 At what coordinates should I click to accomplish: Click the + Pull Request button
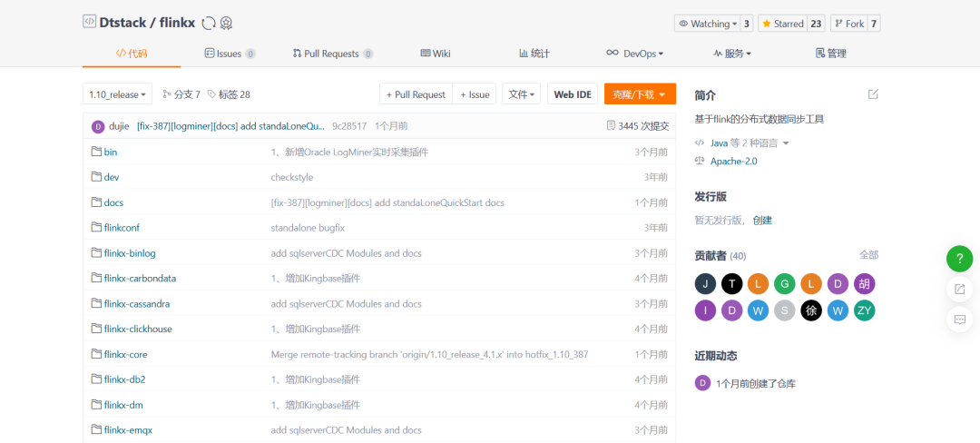pos(416,94)
